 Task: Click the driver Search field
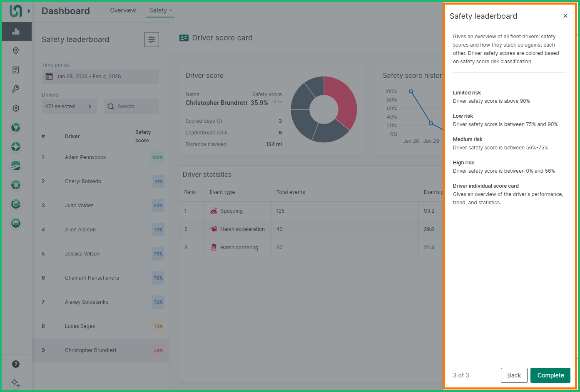[132, 107]
